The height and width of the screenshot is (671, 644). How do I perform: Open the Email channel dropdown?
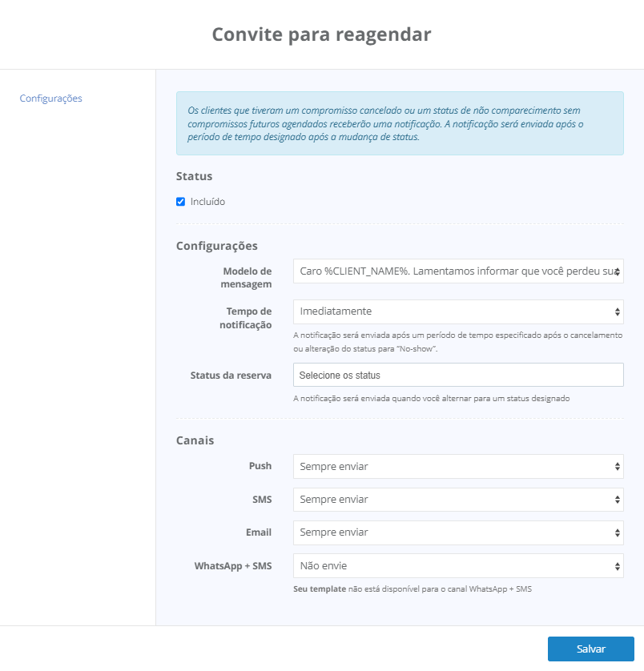(x=457, y=532)
